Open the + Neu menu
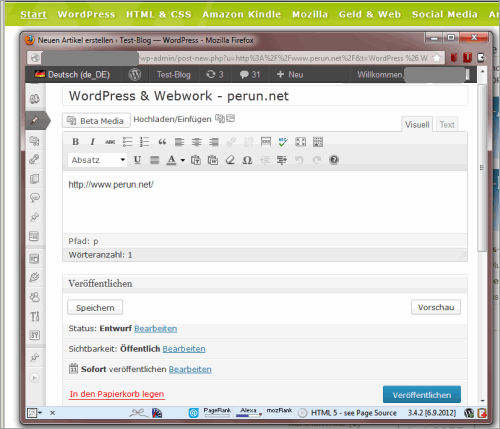This screenshot has width=500, height=429. click(x=290, y=74)
